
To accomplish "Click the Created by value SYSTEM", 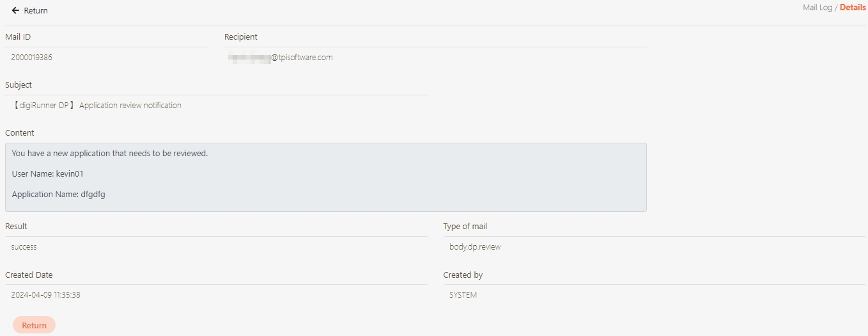I will coord(463,295).
